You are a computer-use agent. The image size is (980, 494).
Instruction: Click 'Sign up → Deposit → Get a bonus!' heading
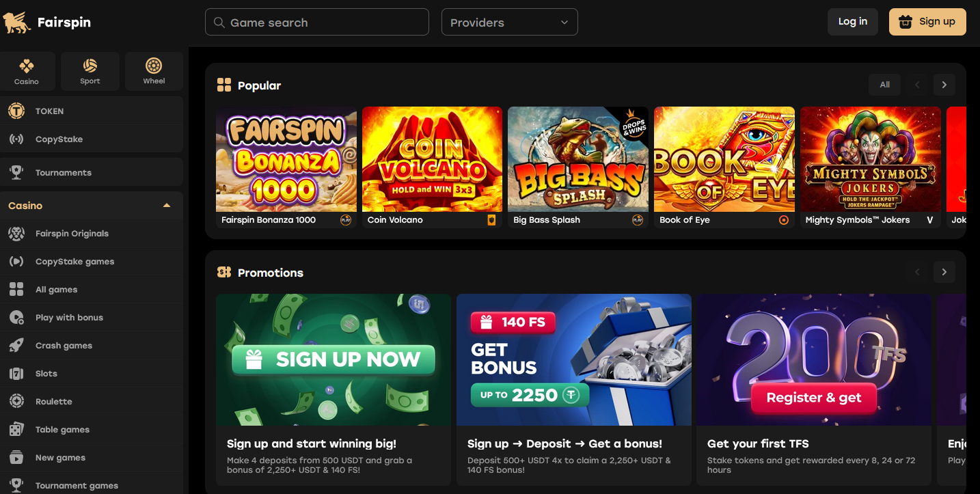(x=564, y=443)
